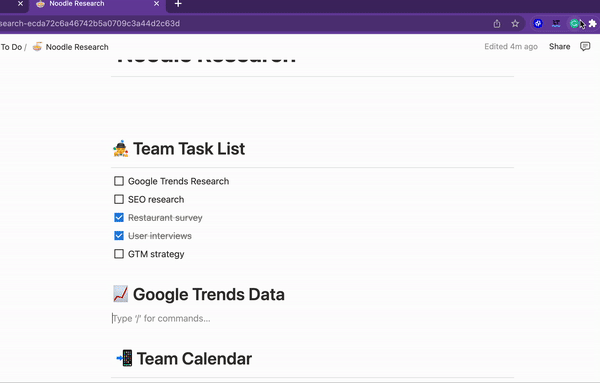Close the Noodle Research tab
This screenshot has height=383, width=600.
(157, 4)
